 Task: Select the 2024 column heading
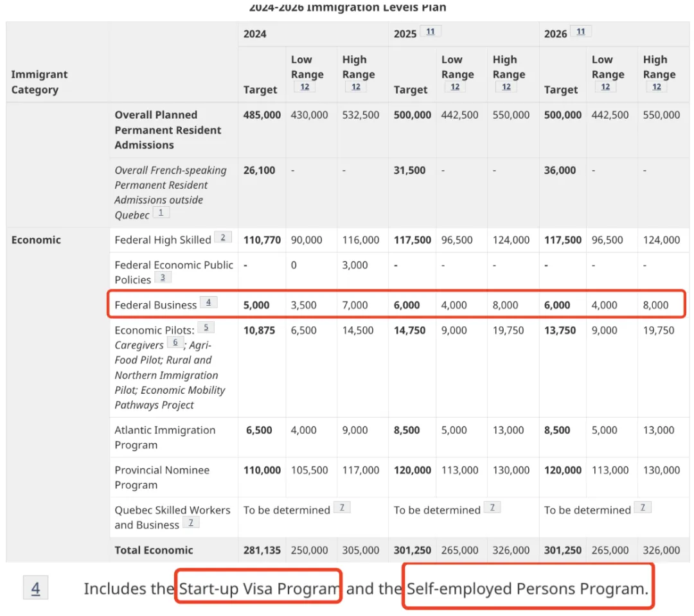pyautogui.click(x=255, y=34)
